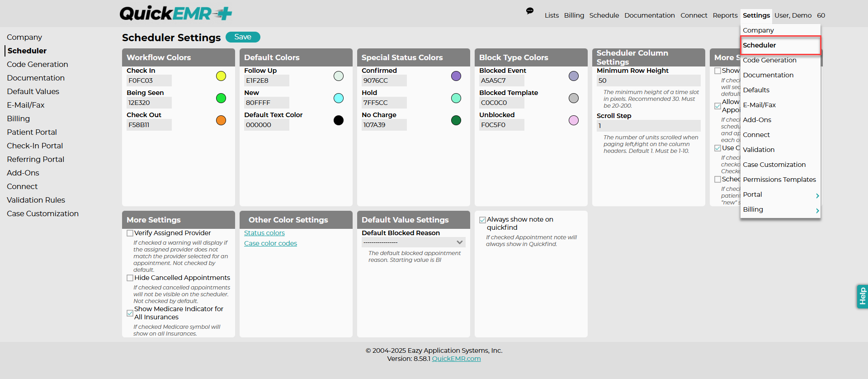
Task: Open the Hold mint color swatch
Action: tap(456, 98)
